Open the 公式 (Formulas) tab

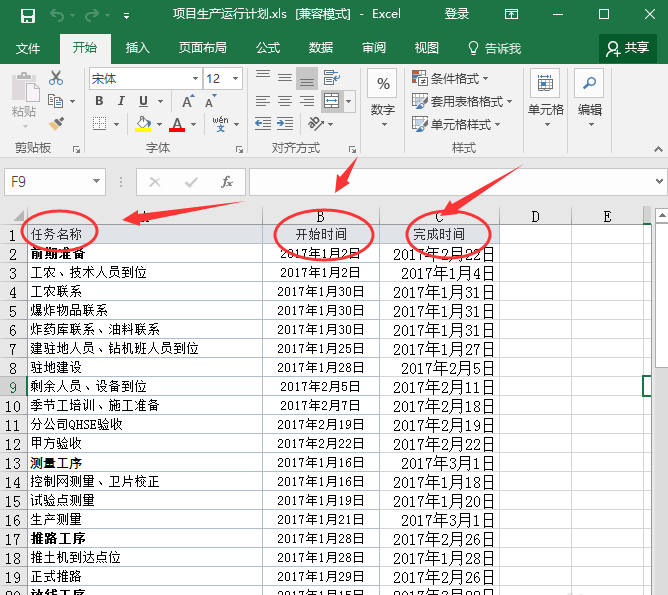pyautogui.click(x=268, y=48)
